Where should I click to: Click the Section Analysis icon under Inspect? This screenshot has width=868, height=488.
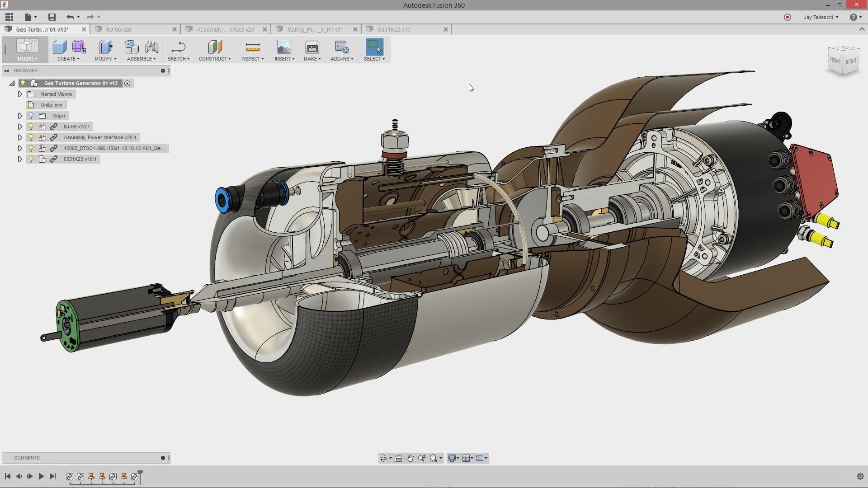click(252, 59)
